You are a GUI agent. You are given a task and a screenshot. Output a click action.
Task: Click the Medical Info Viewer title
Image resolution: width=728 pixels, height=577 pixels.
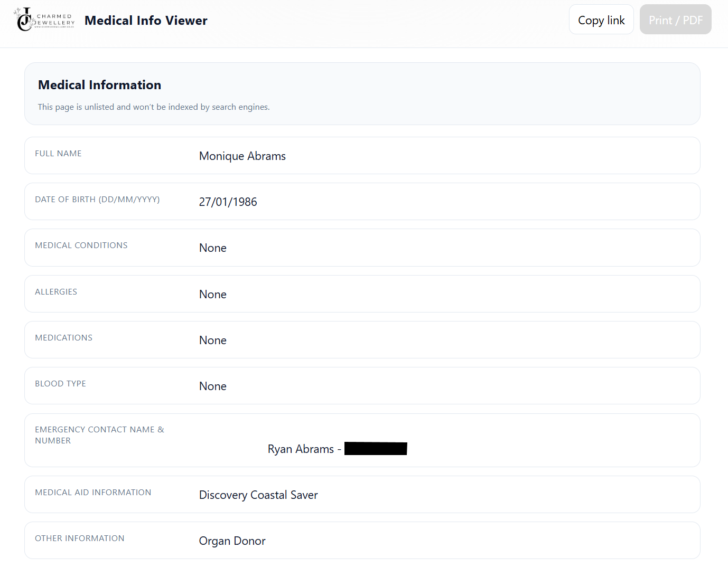(x=146, y=21)
